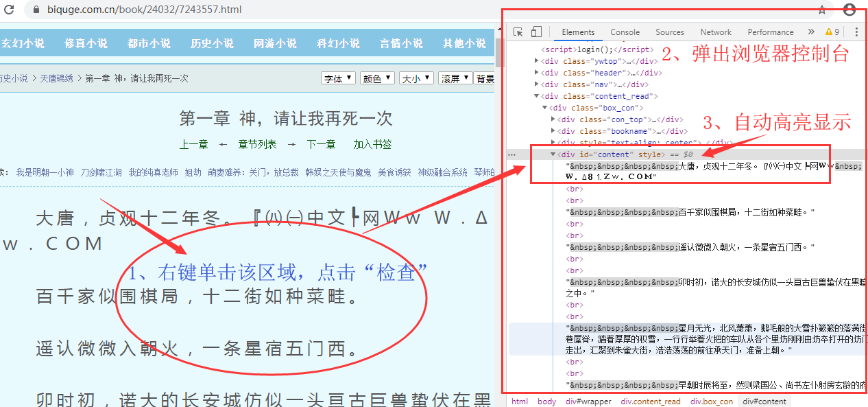Open recommended novel 美食诱获
The image size is (868, 407).
click(x=394, y=172)
